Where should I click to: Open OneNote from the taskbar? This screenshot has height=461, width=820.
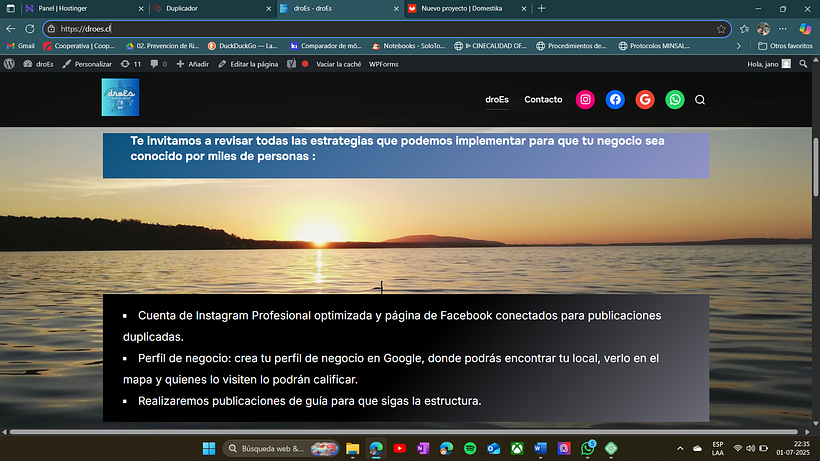click(423, 448)
